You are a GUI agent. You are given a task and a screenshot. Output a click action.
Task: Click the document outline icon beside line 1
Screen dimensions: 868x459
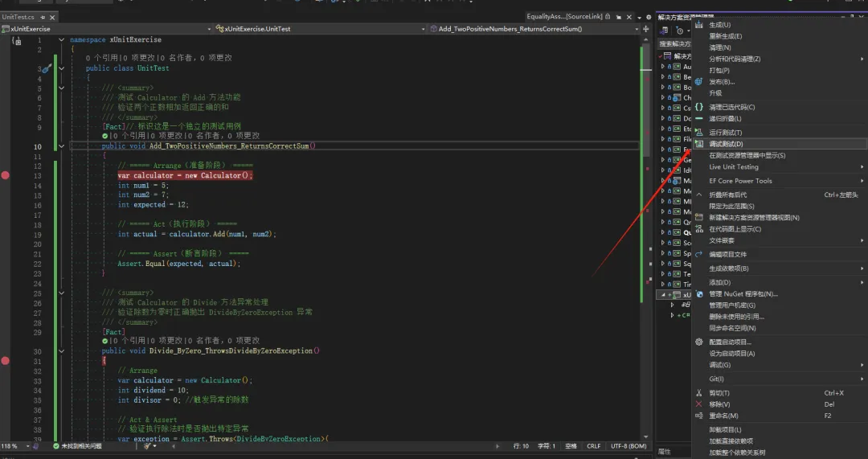[17, 40]
